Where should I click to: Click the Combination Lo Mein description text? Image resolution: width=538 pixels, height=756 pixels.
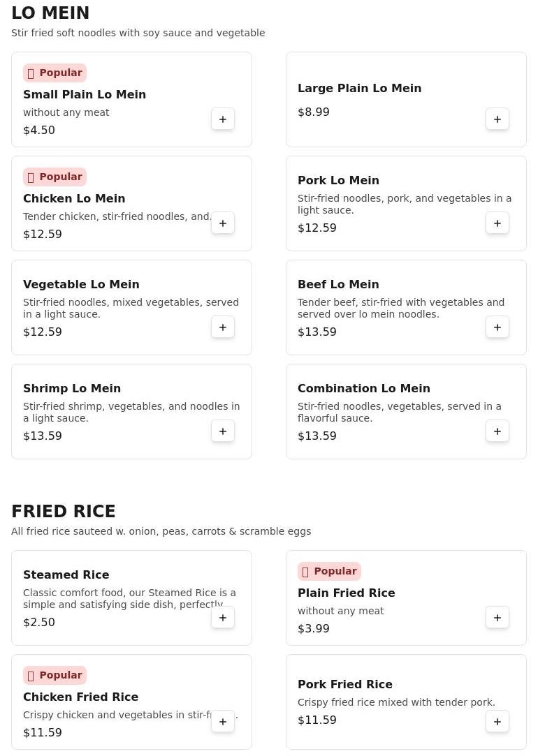point(399,412)
